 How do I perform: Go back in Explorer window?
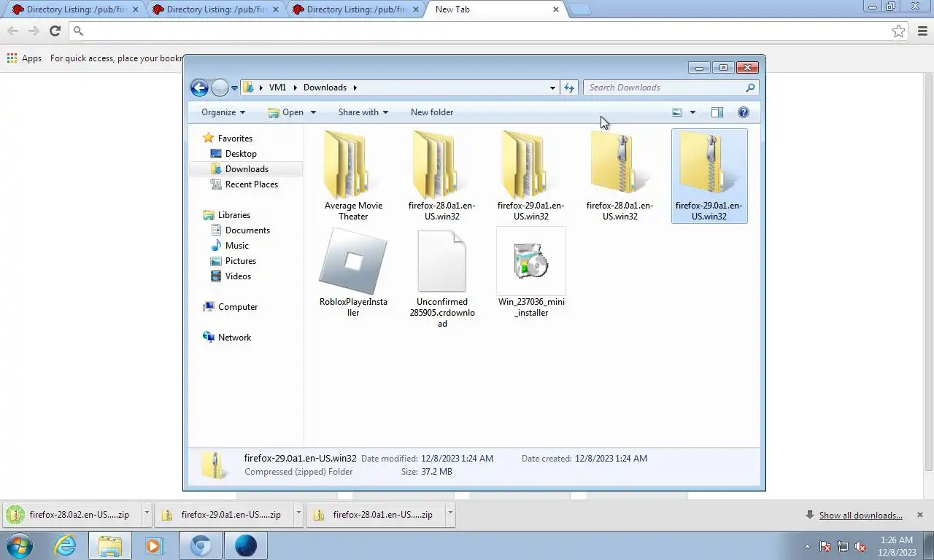(x=199, y=87)
